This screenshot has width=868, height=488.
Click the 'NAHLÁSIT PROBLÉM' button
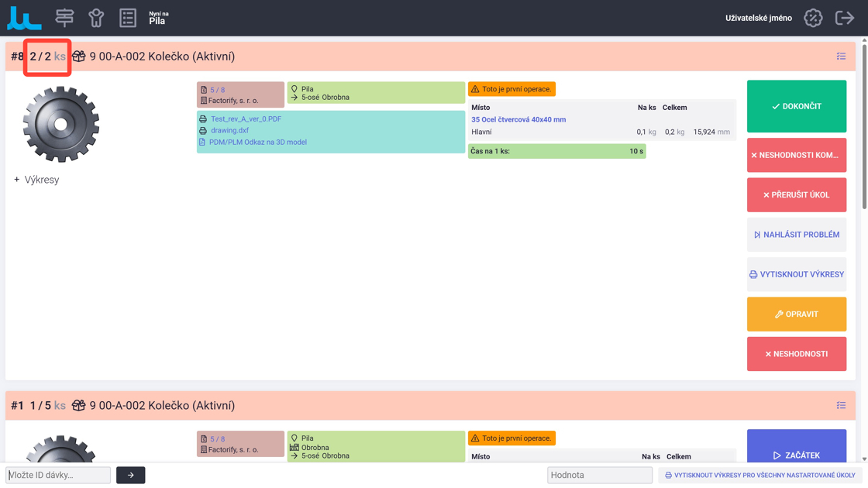pos(796,235)
